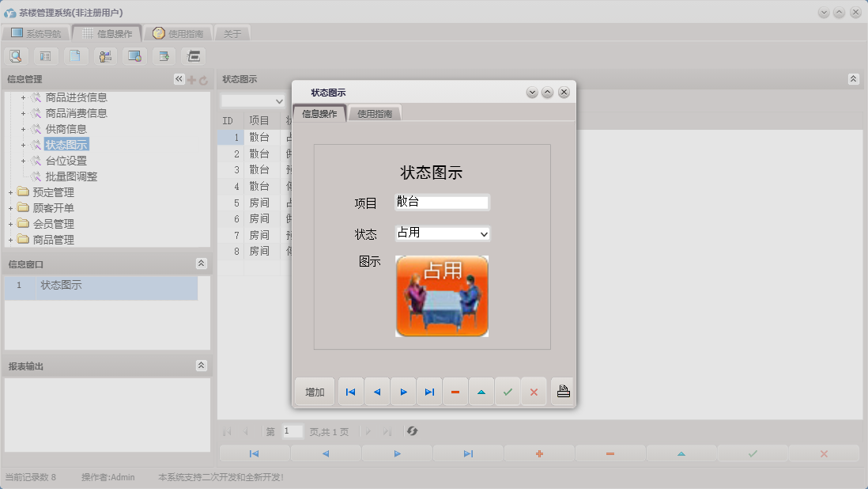Switch to the 使用指南 tab in the dialog

374,112
